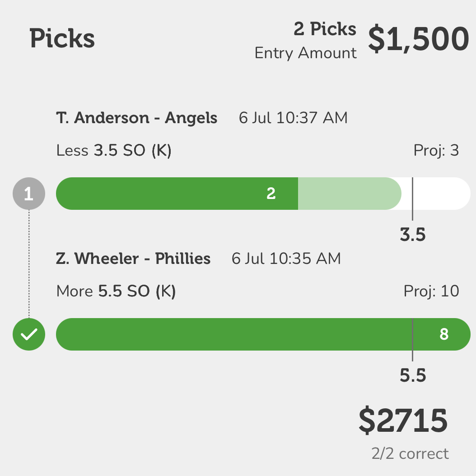476x476 pixels.
Task: Click the gray number 1 circle icon
Action: (x=29, y=194)
